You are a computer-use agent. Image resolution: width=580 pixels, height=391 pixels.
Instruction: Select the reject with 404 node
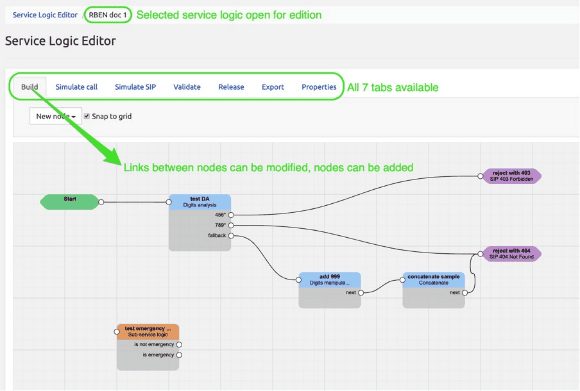pyautogui.click(x=512, y=254)
